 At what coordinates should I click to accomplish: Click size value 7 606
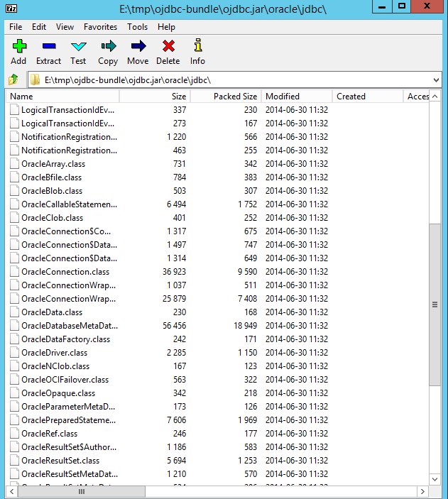(176, 420)
